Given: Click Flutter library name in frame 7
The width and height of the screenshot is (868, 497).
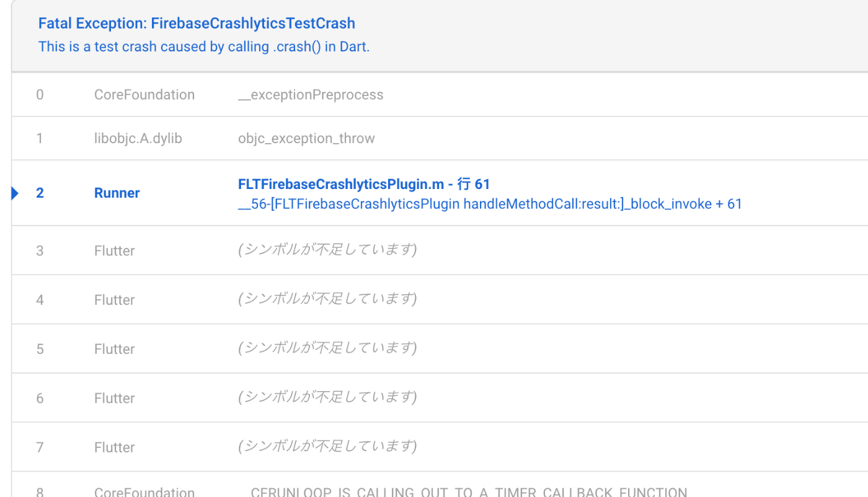Looking at the screenshot, I should tap(115, 447).
